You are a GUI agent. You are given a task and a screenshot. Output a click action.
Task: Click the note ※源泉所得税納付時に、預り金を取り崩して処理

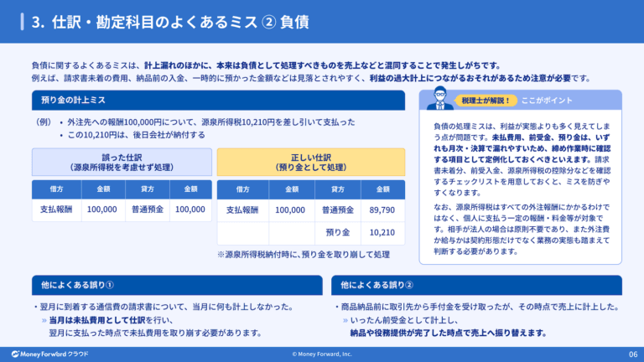pyautogui.click(x=304, y=255)
